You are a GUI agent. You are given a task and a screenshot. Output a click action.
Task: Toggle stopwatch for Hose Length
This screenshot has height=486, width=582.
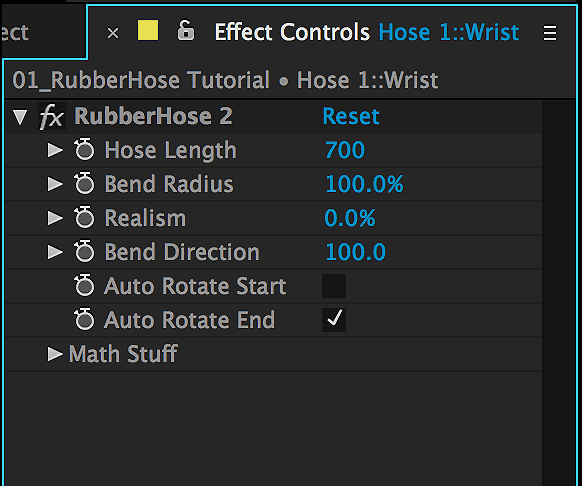(84, 150)
